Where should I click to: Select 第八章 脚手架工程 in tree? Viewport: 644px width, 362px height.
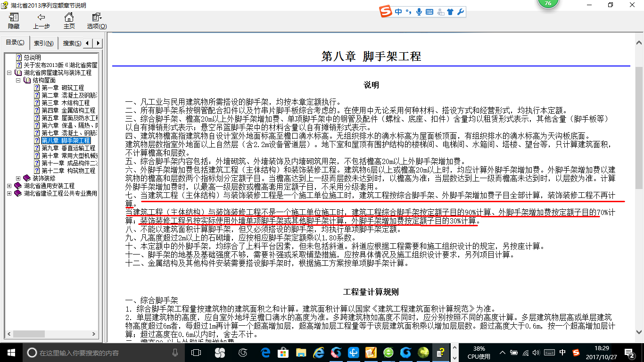(66, 140)
